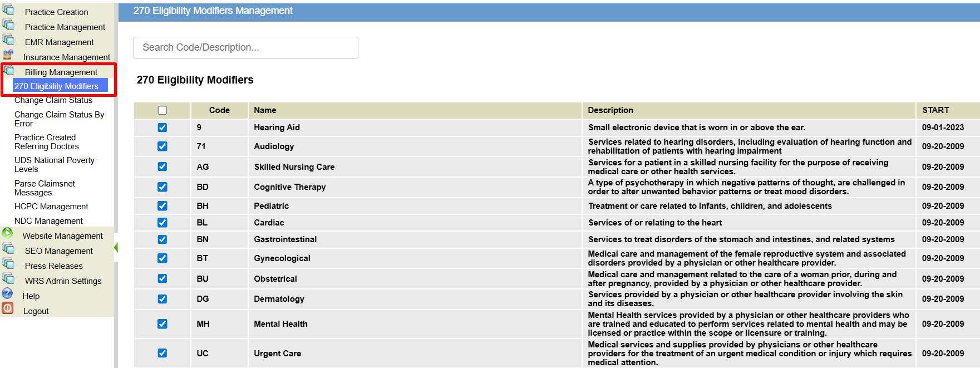Click the Website Management green icon

click(x=8, y=233)
